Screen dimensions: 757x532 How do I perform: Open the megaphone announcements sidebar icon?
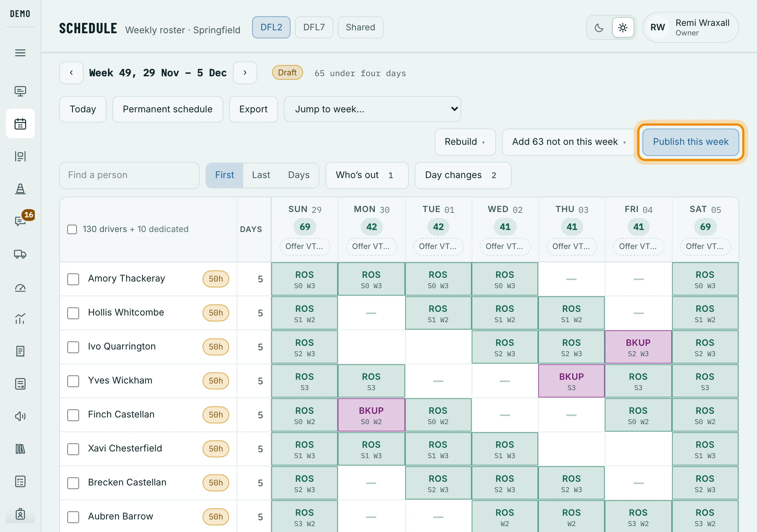(20, 416)
